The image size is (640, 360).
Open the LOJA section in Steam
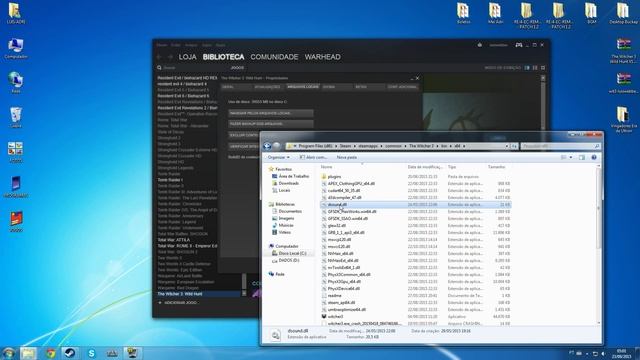187,57
